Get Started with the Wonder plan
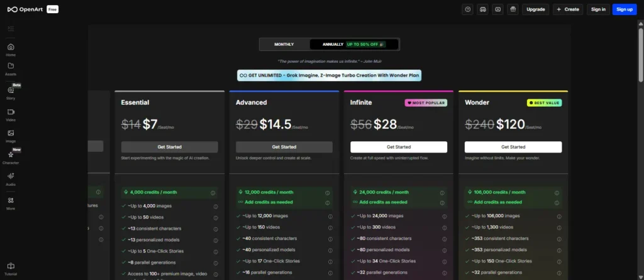Screen dimensions: 644x280 513,147
